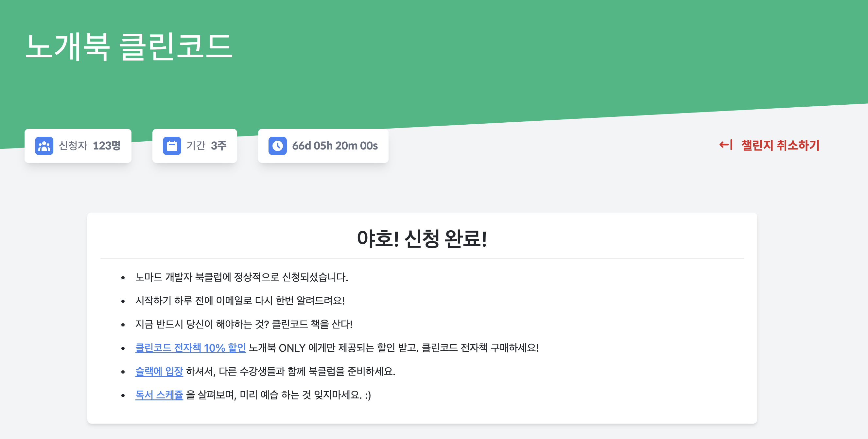The height and width of the screenshot is (439, 868).
Task: Click the bullet about buying 클린코드 책
Action: point(244,324)
